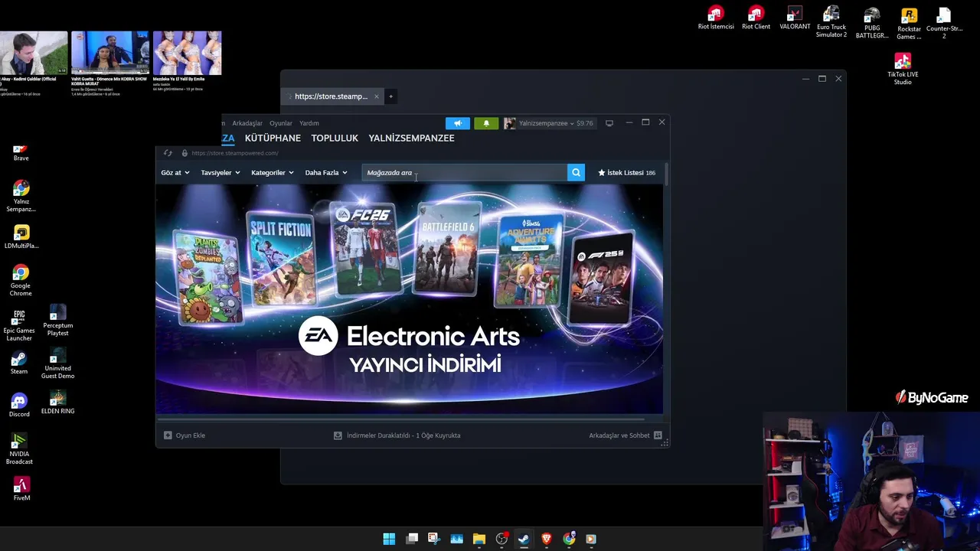
Task: Expand the Göz at dropdown
Action: coord(175,173)
